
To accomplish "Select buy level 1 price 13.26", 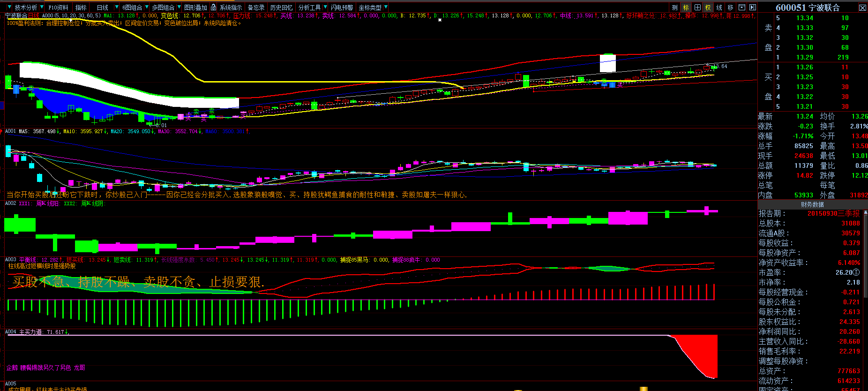I will click(x=804, y=67).
